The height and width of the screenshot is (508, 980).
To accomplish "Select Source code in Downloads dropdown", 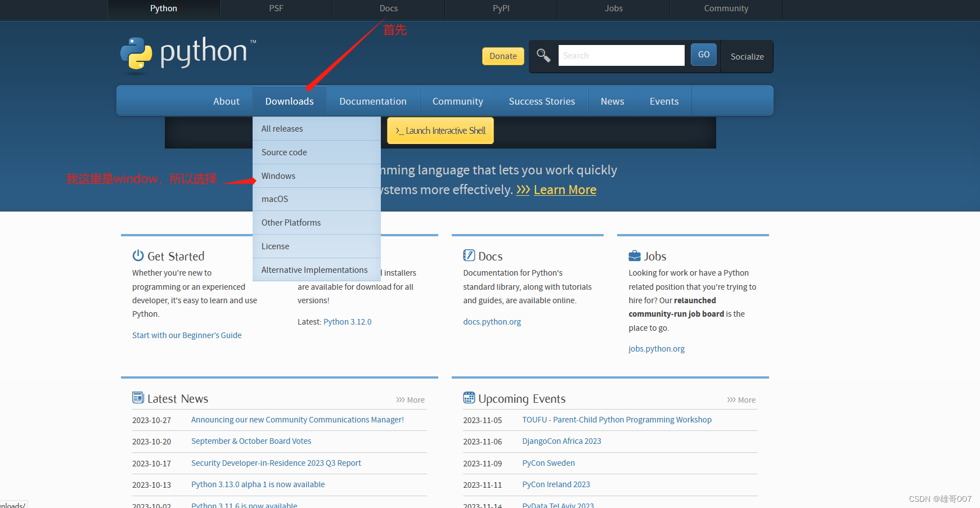I will pyautogui.click(x=317, y=152).
